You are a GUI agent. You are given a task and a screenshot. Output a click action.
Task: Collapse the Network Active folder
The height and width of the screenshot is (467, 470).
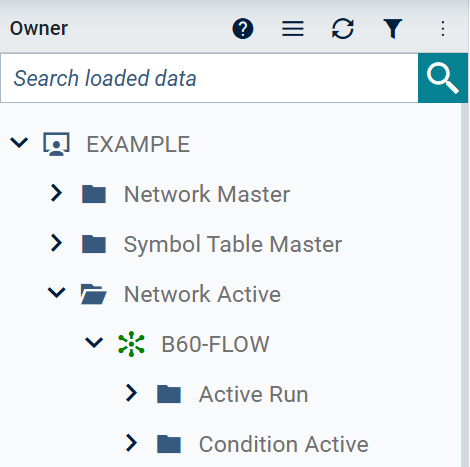[x=56, y=292]
